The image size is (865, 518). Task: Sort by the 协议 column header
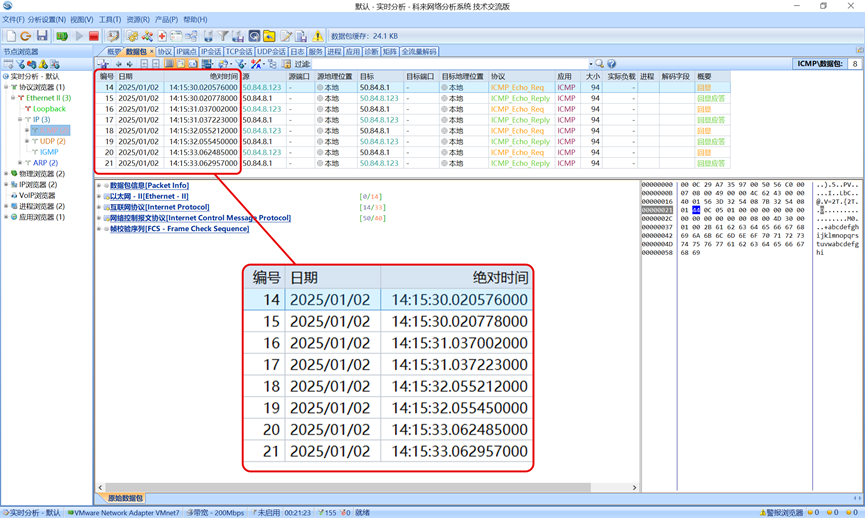coord(498,76)
